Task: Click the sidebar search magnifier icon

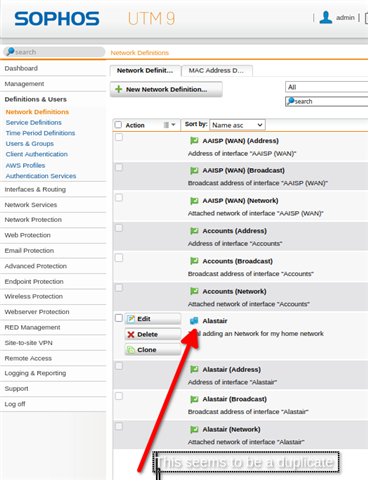Action: [x=10, y=51]
